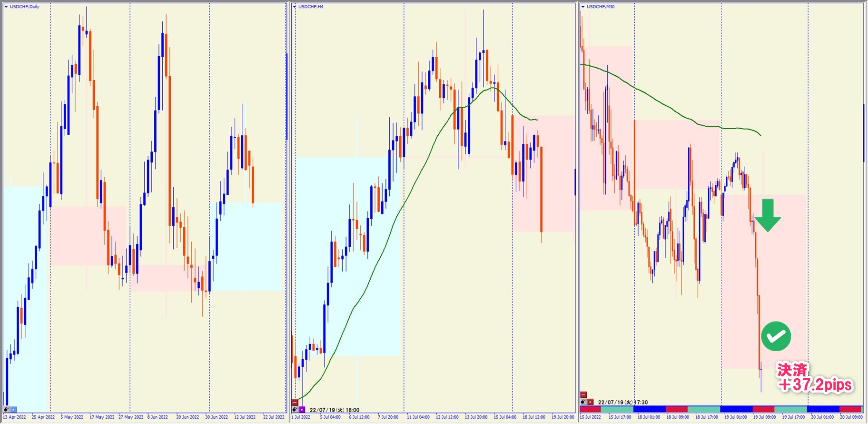Screen dimensions: 868x424
Task: Click the 13 Jul 20:00 label on H4 axis
Action: 476,417
